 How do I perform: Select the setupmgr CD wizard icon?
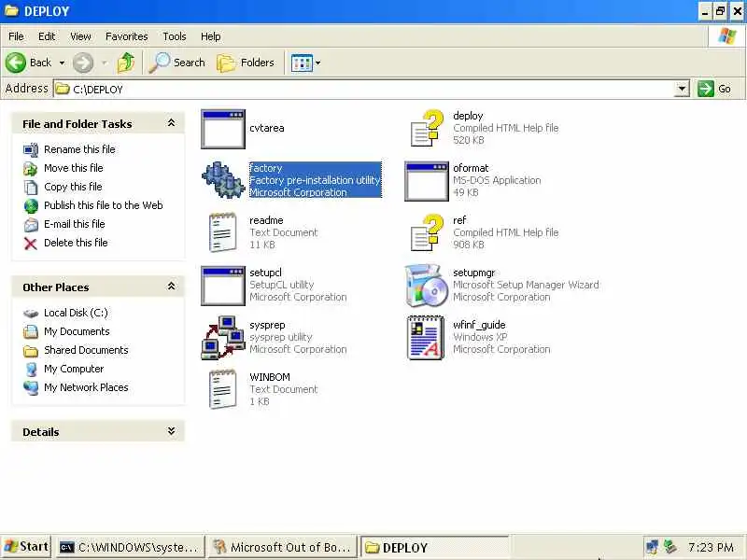click(427, 286)
